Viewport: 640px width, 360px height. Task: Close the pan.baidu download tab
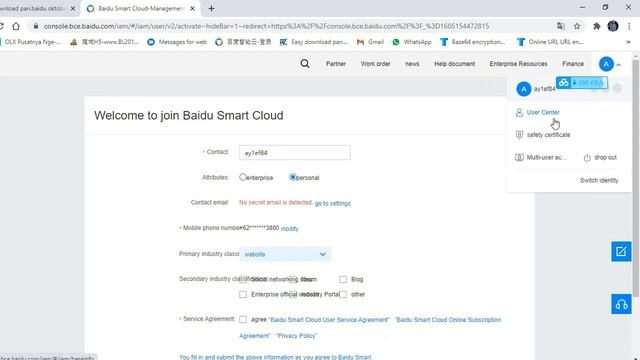[73, 8]
